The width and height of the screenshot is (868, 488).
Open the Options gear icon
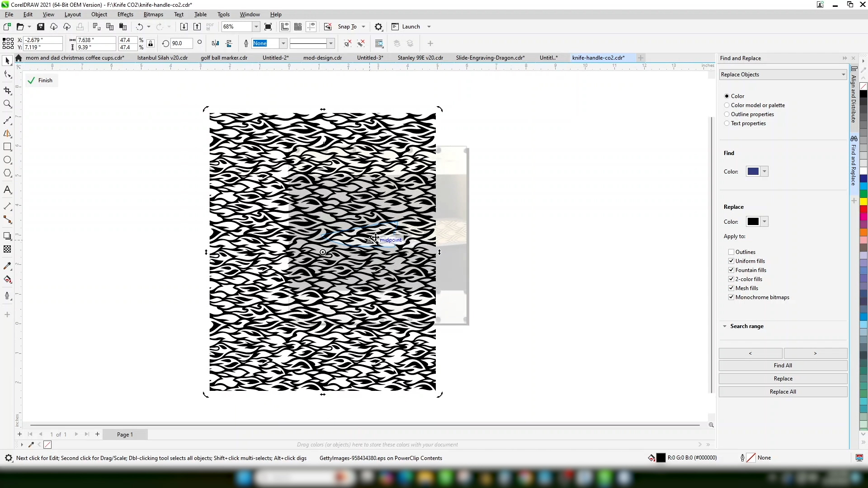379,27
